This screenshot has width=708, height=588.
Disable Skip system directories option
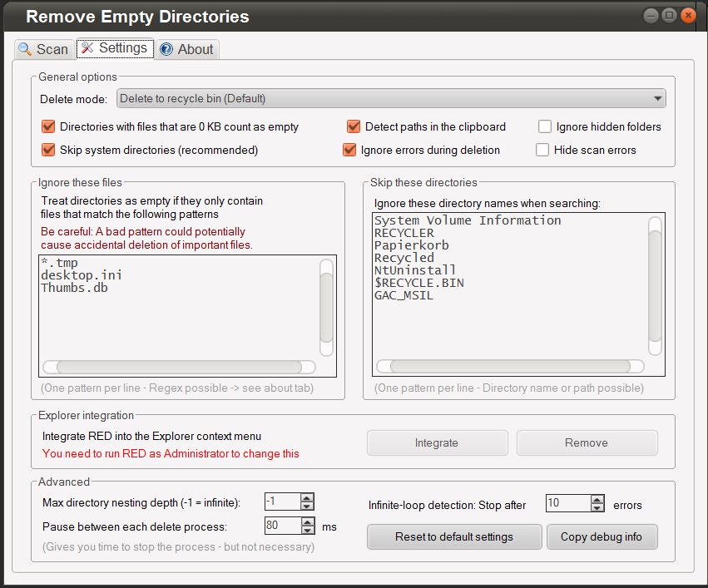click(x=48, y=151)
